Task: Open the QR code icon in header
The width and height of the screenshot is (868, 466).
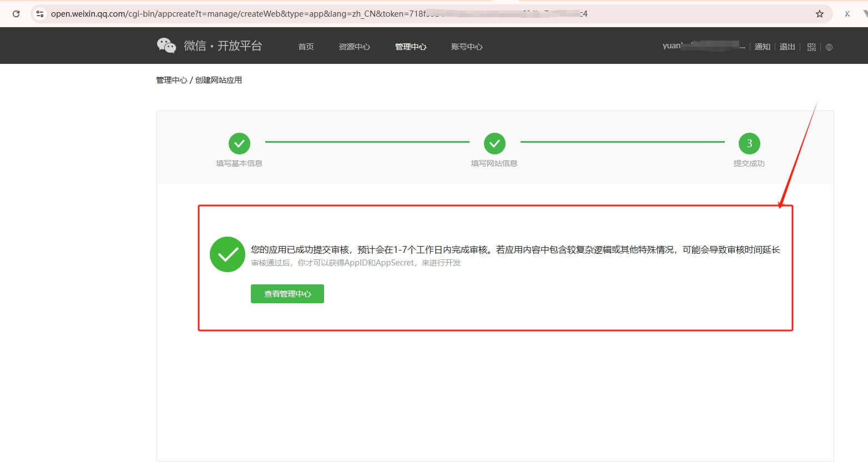Action: coord(811,47)
